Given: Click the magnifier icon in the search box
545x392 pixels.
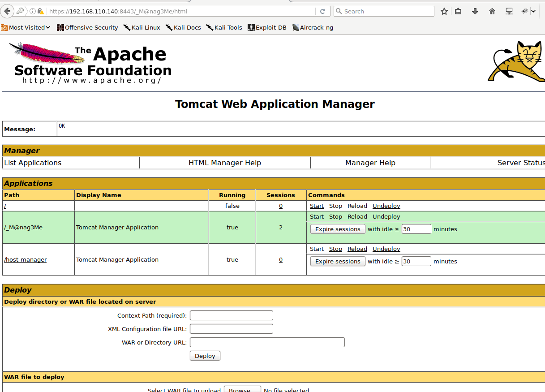Looking at the screenshot, I should [x=339, y=11].
